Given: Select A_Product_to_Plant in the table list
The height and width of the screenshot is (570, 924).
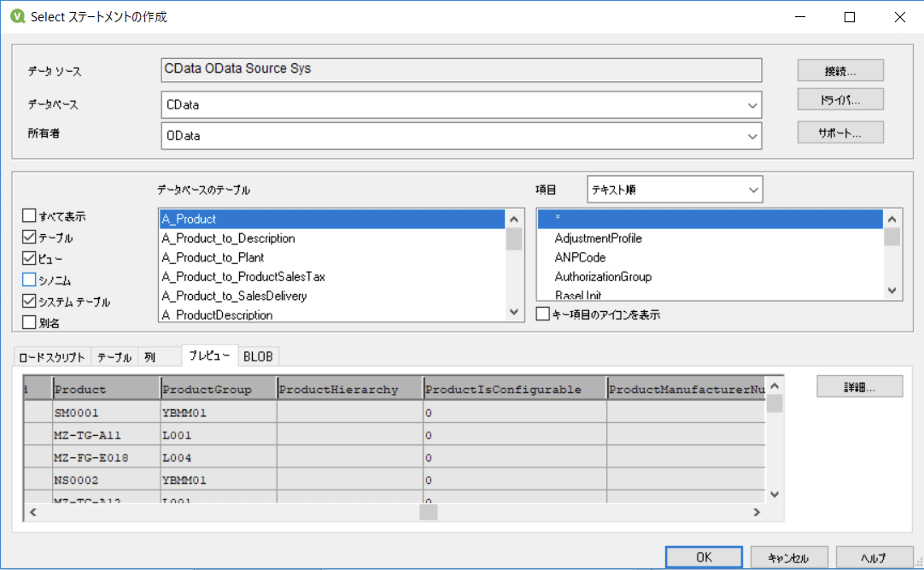Looking at the screenshot, I should point(213,257).
